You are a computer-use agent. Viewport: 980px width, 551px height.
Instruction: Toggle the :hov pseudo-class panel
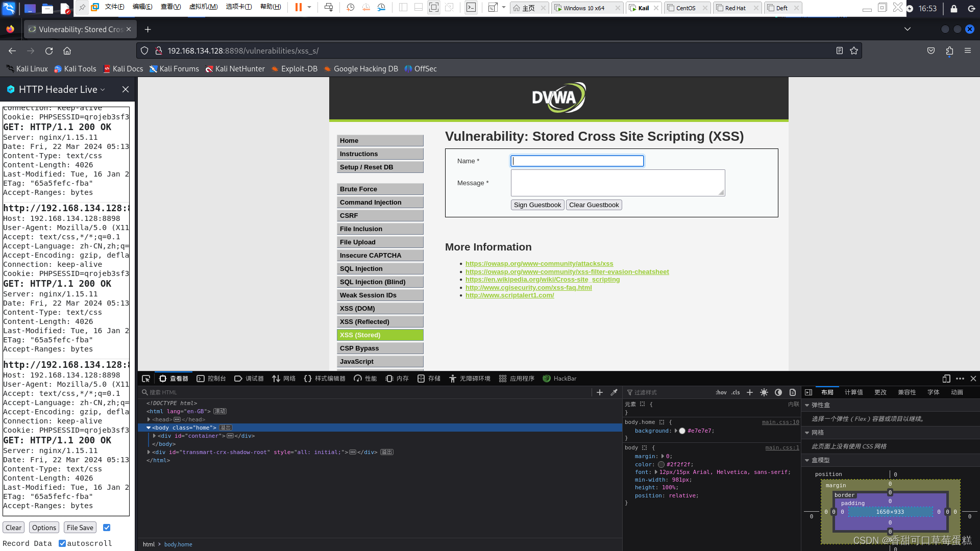coord(721,392)
